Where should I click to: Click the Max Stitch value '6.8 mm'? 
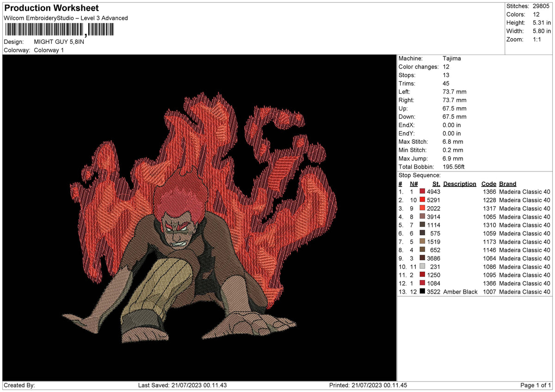(x=453, y=142)
